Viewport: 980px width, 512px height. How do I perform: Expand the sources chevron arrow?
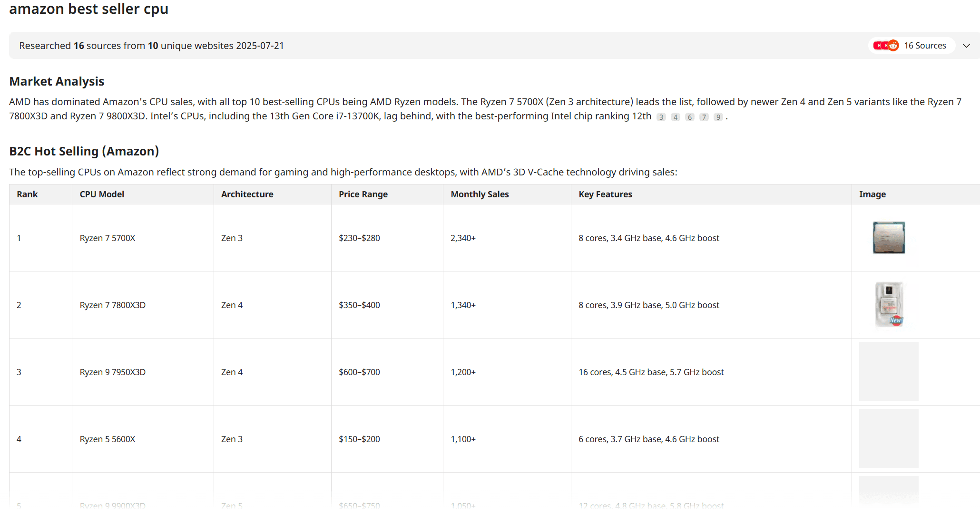[966, 46]
